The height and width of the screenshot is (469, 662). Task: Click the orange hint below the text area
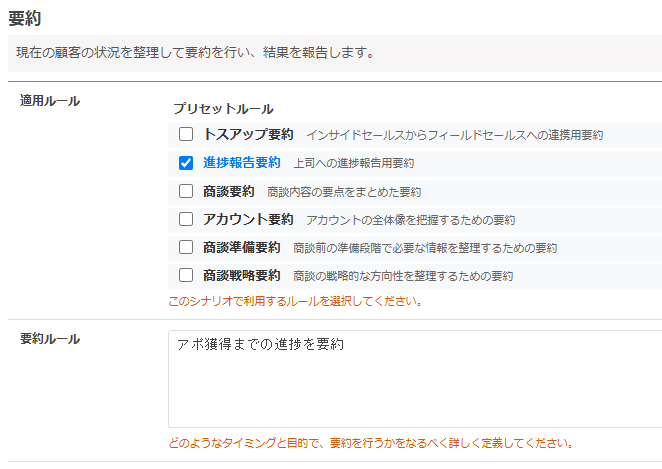point(370,442)
